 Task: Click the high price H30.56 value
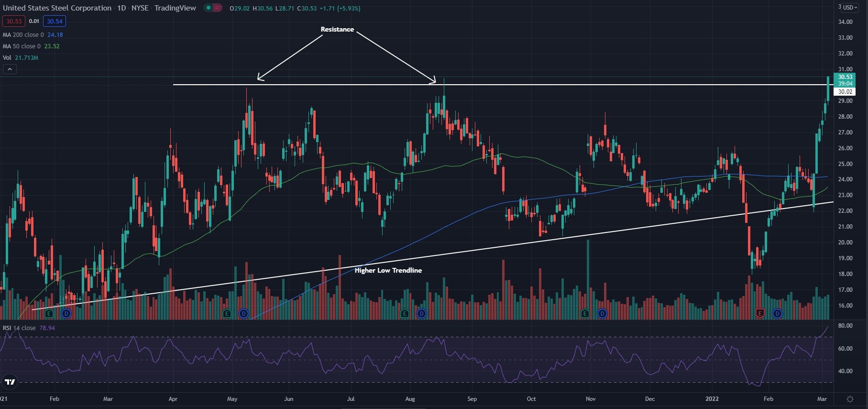[263, 9]
